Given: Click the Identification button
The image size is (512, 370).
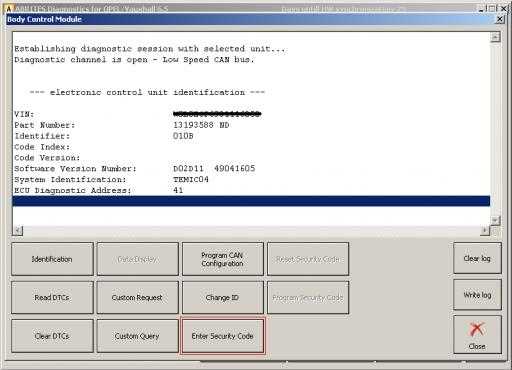Looking at the screenshot, I should point(52,259).
